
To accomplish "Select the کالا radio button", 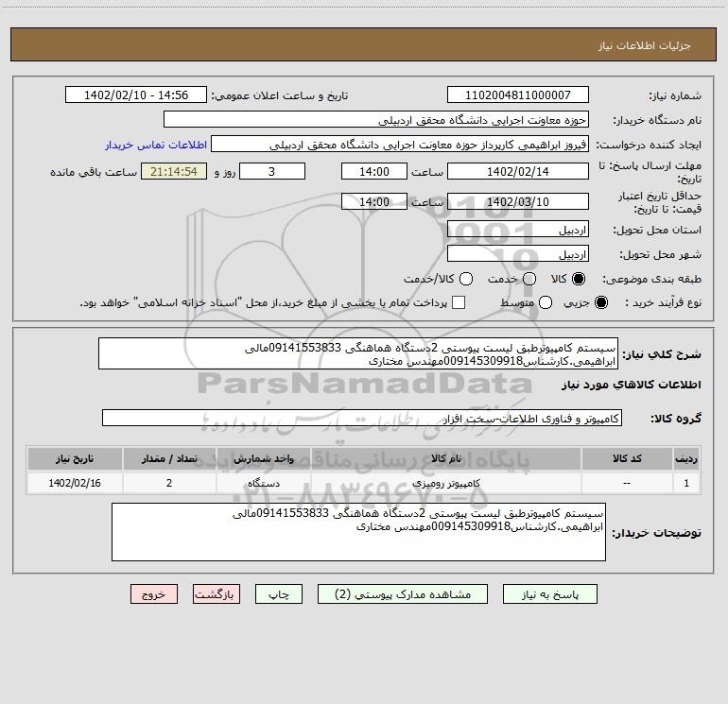I will tap(579, 279).
